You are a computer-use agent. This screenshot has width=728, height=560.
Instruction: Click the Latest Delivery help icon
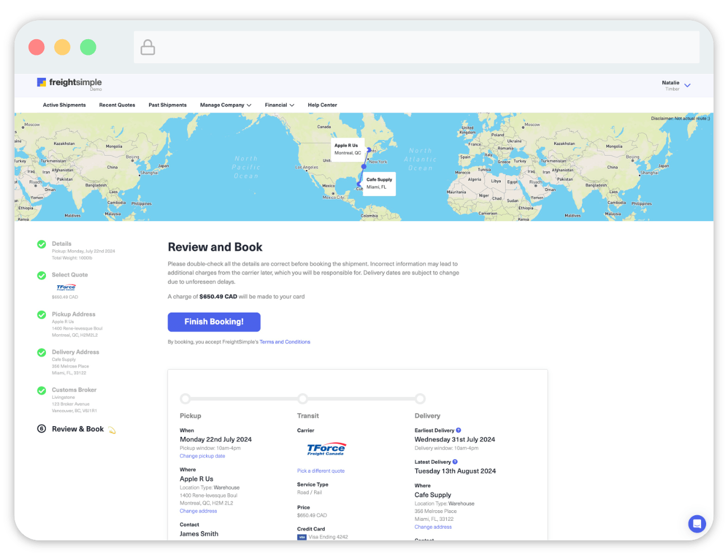pos(455,462)
